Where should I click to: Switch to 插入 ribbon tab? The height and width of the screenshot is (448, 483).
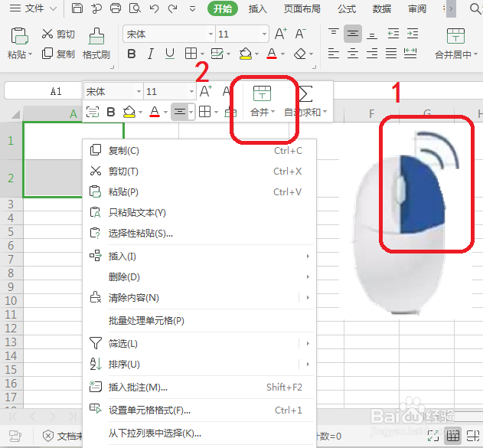[x=257, y=8]
